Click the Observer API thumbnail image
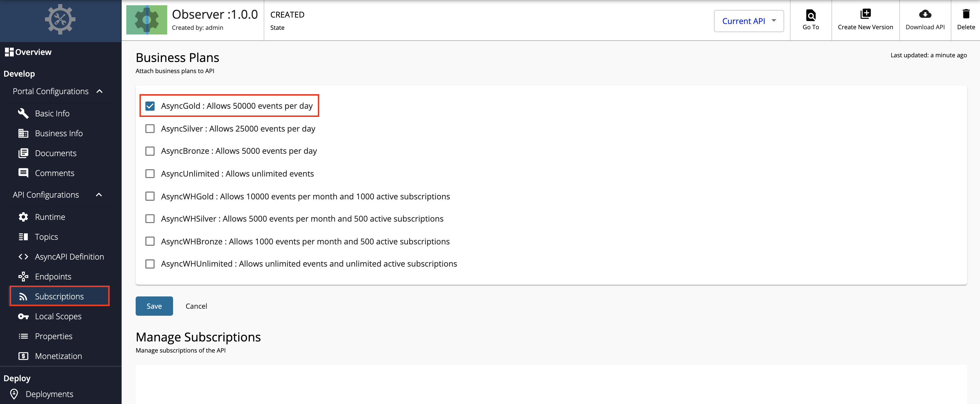Image resolution: width=980 pixels, height=404 pixels. 146,20
